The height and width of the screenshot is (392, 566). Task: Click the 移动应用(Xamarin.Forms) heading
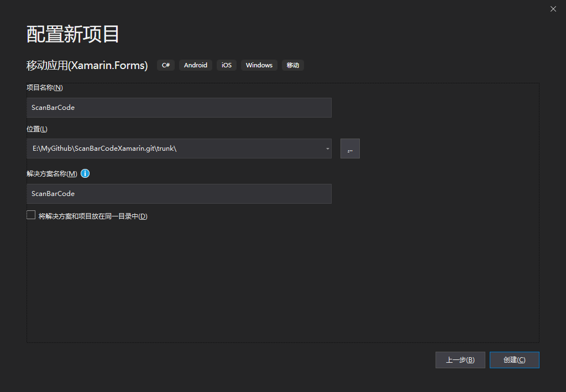tap(87, 65)
